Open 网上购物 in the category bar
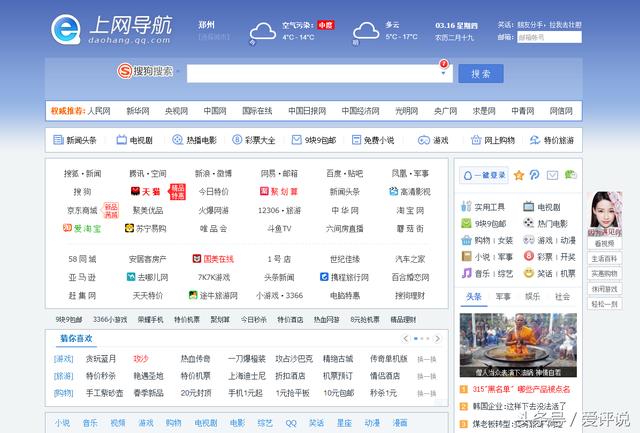The height and width of the screenshot is (433, 640). point(493,140)
